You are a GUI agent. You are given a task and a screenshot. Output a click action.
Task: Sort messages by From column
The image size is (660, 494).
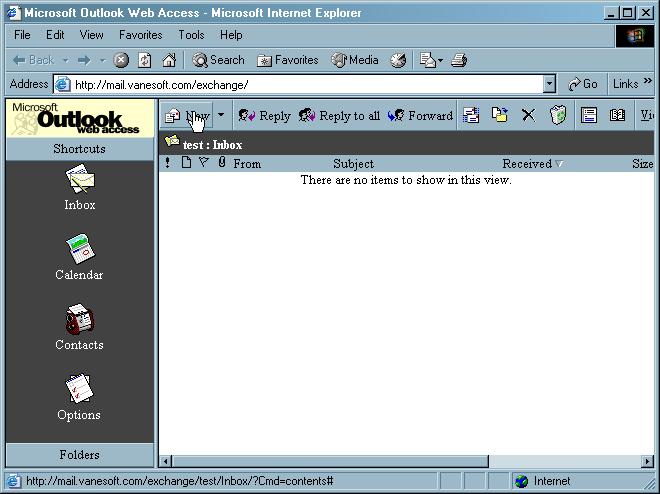tap(247, 164)
